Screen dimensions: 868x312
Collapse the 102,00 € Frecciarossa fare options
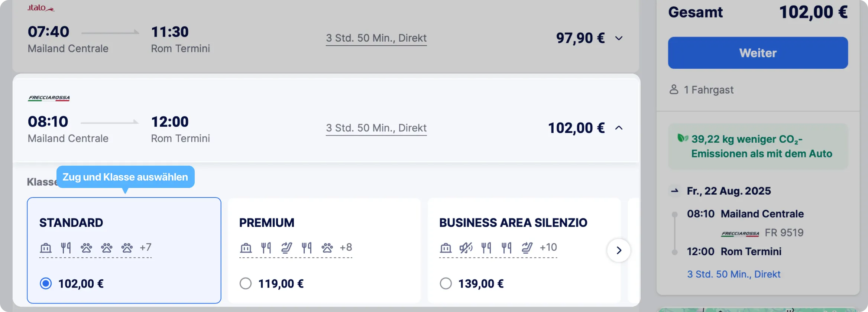619,128
